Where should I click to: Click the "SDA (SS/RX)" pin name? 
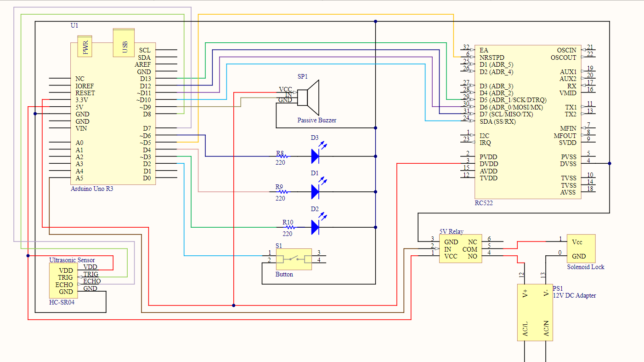497,121
